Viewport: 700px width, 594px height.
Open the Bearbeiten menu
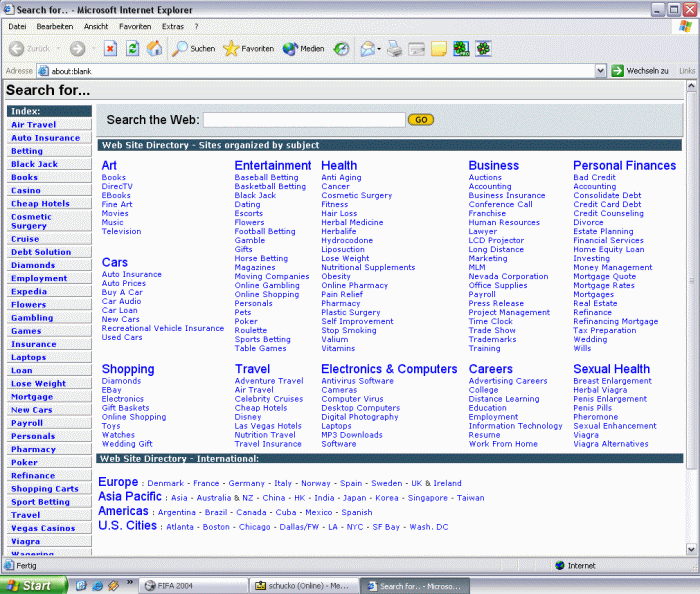[x=55, y=27]
